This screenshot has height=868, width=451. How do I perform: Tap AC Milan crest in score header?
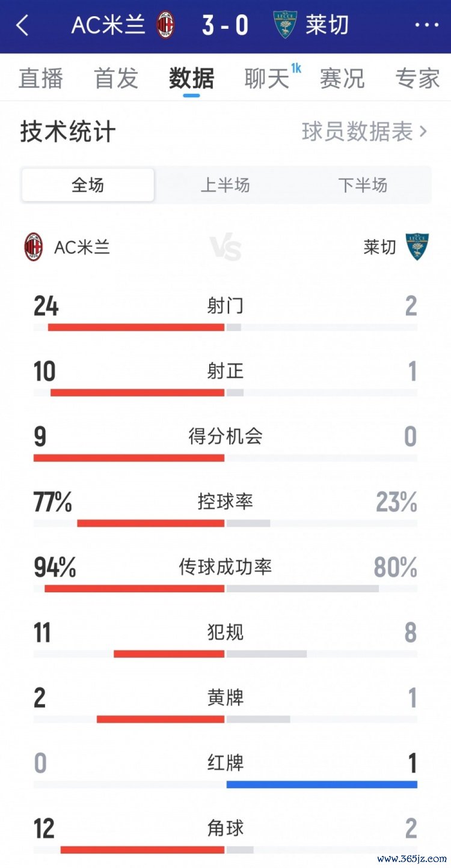point(165,26)
